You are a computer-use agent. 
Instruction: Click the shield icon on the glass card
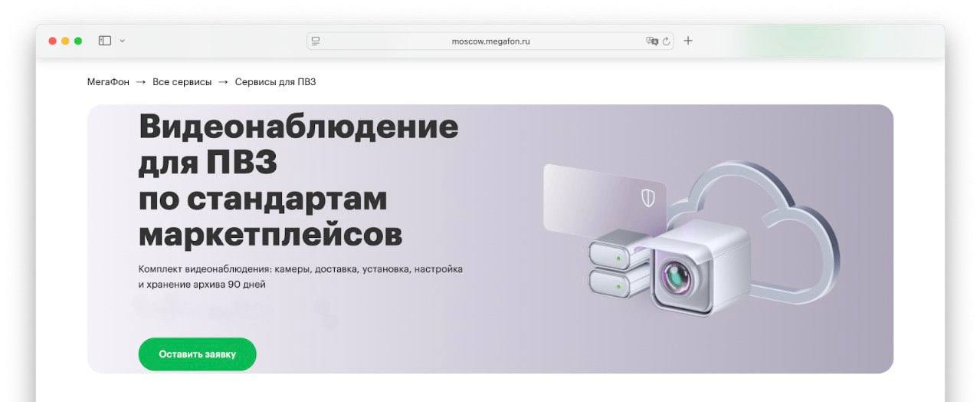point(648,198)
